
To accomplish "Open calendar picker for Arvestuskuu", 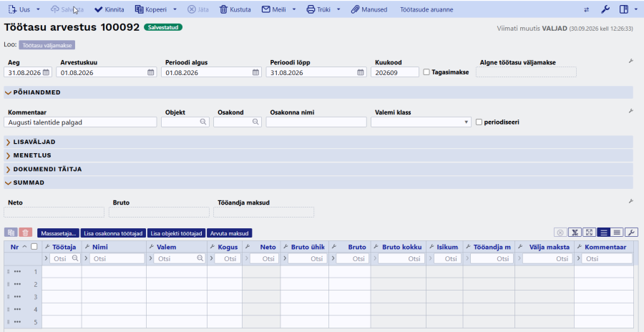I will pos(151,72).
